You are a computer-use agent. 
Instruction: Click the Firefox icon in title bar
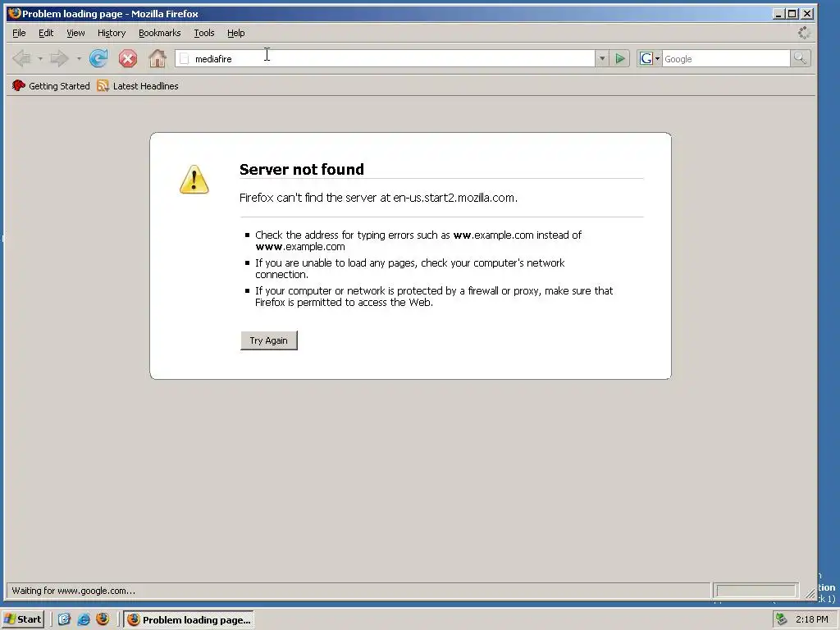coord(15,13)
